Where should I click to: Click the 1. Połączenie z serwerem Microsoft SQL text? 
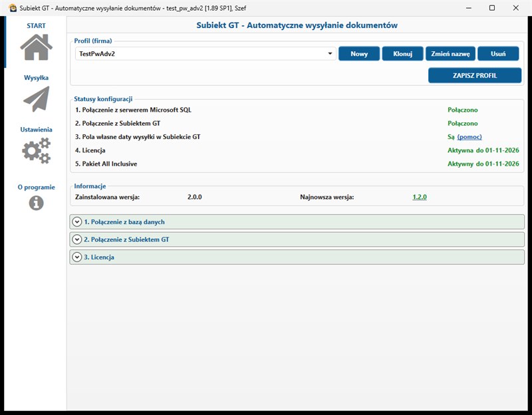coord(134,110)
